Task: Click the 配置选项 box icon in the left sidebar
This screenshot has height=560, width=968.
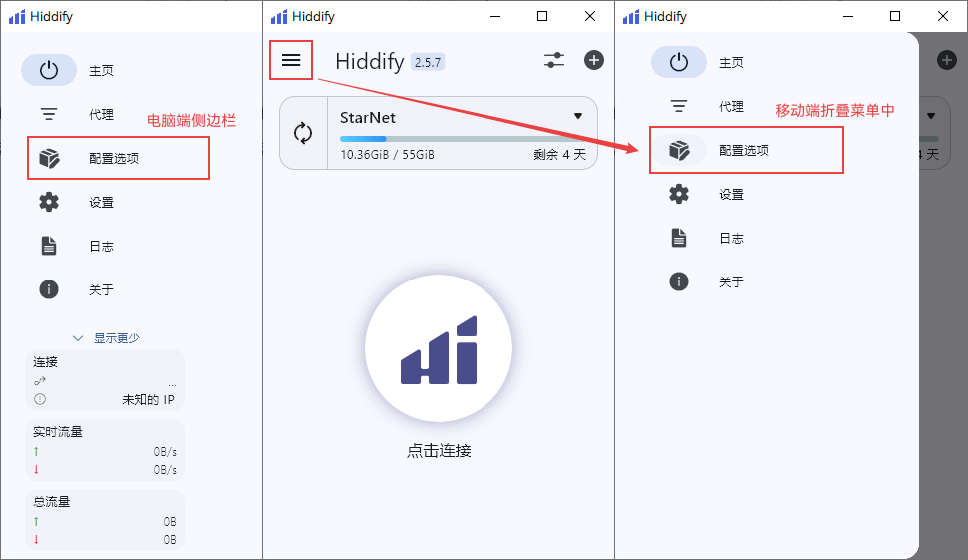Action: [x=49, y=158]
